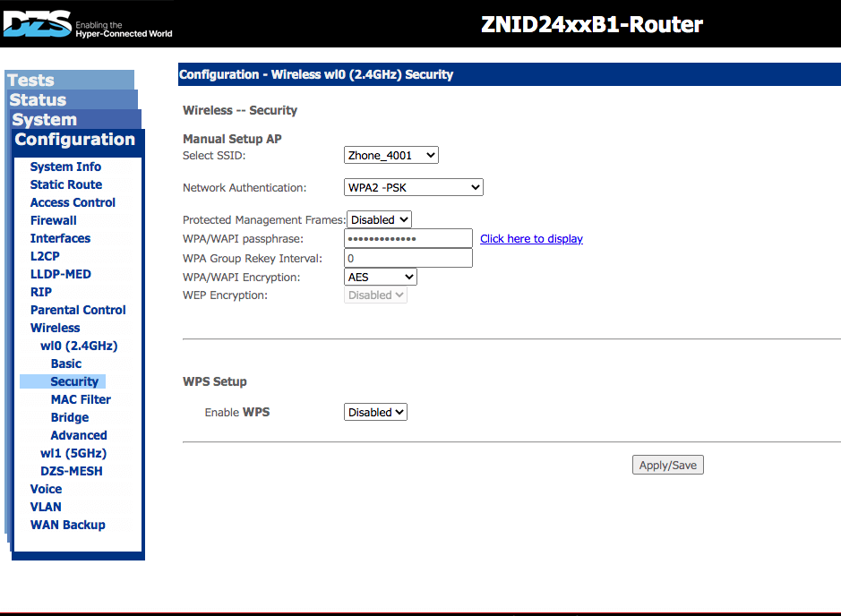Expand the wl1 (5GHz) section
The image size is (841, 616).
[73, 453]
